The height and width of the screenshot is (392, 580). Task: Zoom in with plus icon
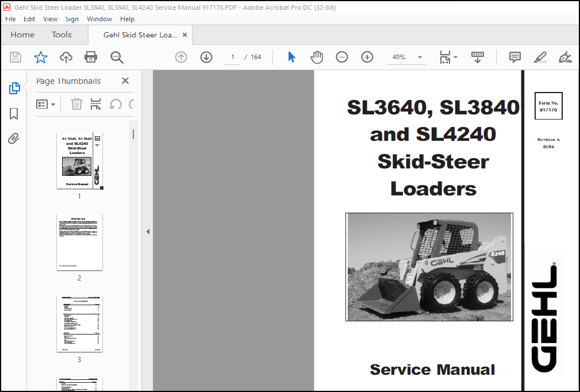point(367,57)
